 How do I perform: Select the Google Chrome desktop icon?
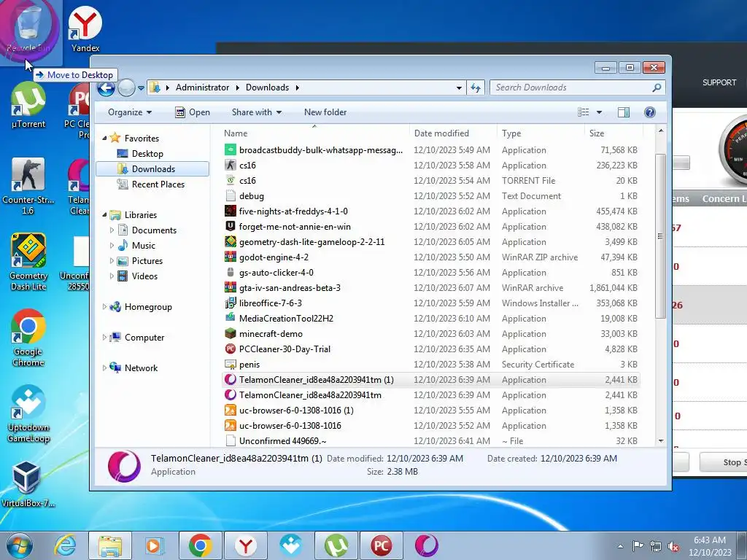coord(28,338)
